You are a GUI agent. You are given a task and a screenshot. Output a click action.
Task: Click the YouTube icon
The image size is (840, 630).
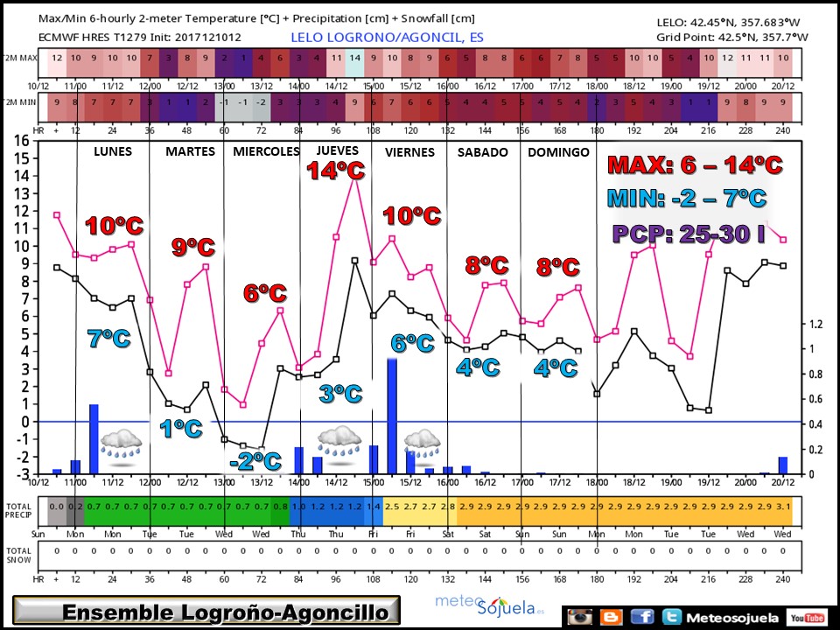(807, 618)
